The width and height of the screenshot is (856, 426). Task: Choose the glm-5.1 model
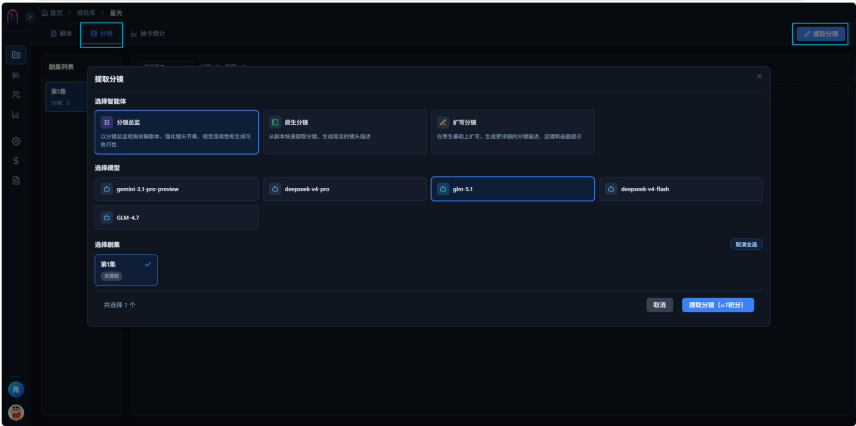tap(513, 189)
